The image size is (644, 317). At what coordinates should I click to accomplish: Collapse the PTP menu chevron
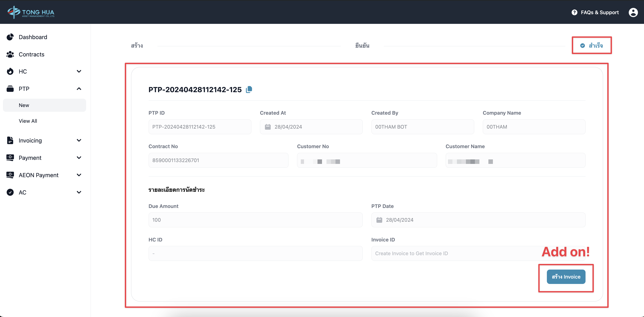click(x=79, y=89)
